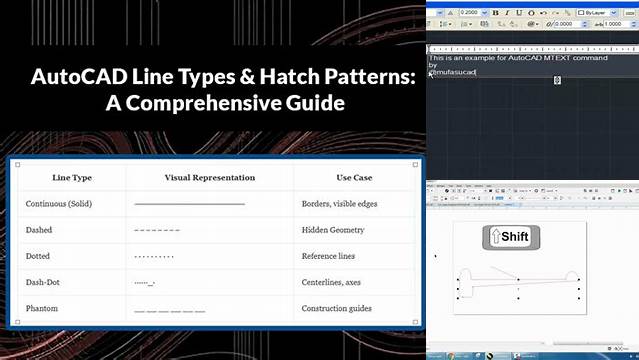Toggle Underline text formatting
Viewport: 639px width, 360px height.
[519, 13]
